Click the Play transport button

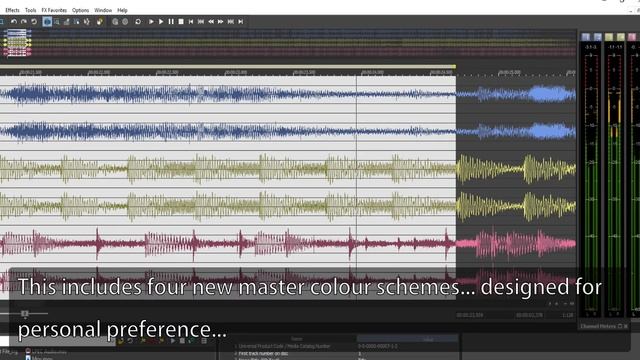(x=161, y=22)
